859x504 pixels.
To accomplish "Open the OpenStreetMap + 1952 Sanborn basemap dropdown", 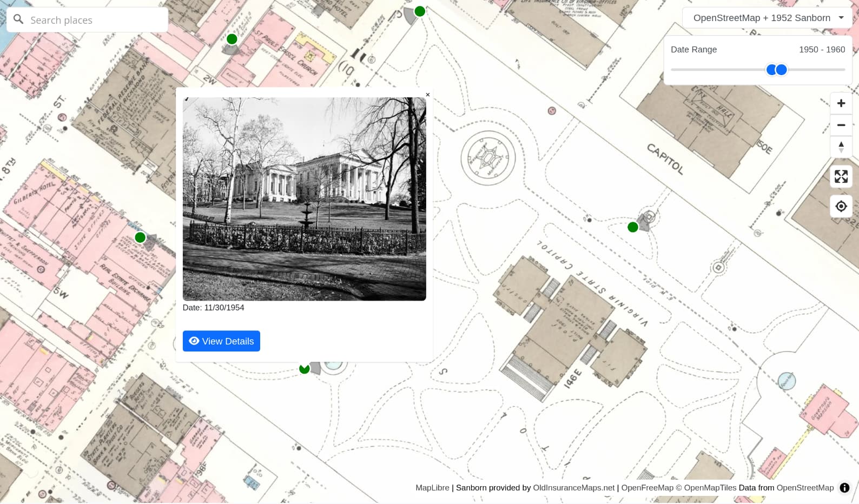I will pos(767,18).
